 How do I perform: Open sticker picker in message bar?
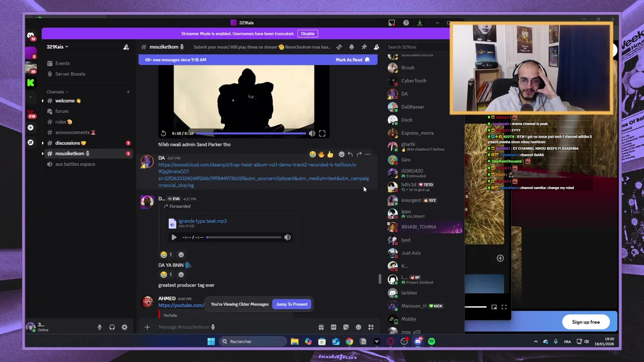[346, 327]
